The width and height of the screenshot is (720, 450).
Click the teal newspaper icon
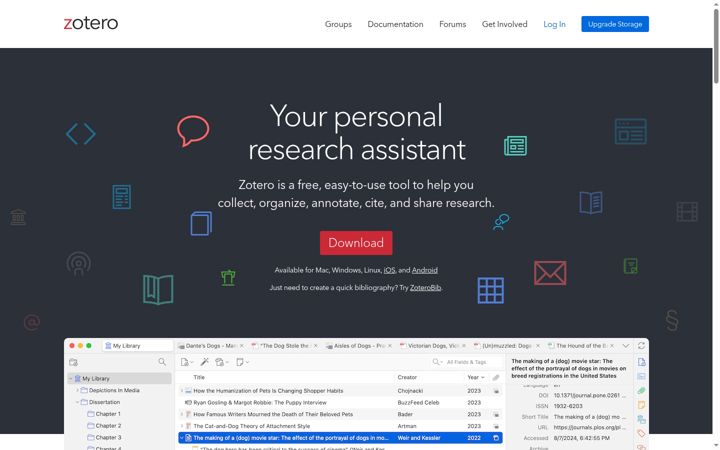pyautogui.click(x=516, y=146)
